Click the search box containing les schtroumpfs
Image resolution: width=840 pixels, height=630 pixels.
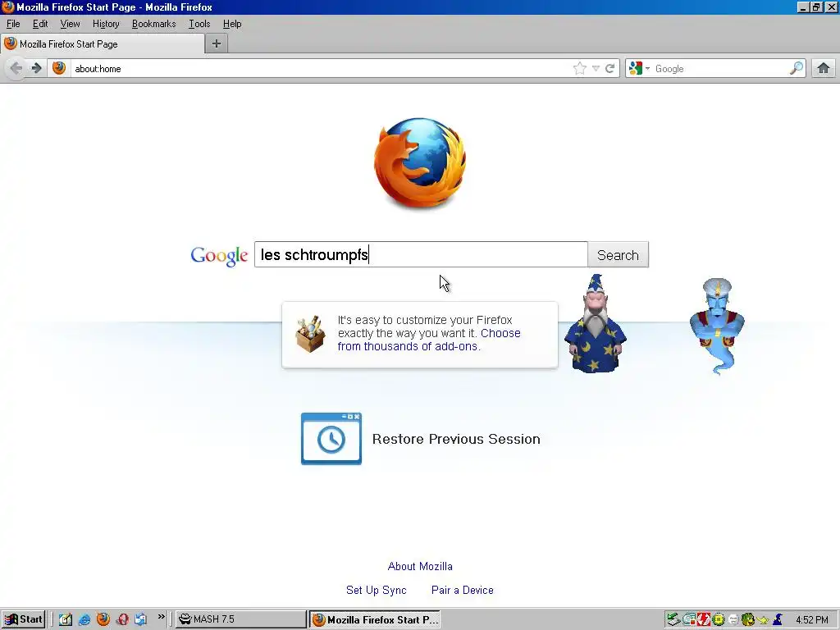tap(421, 254)
